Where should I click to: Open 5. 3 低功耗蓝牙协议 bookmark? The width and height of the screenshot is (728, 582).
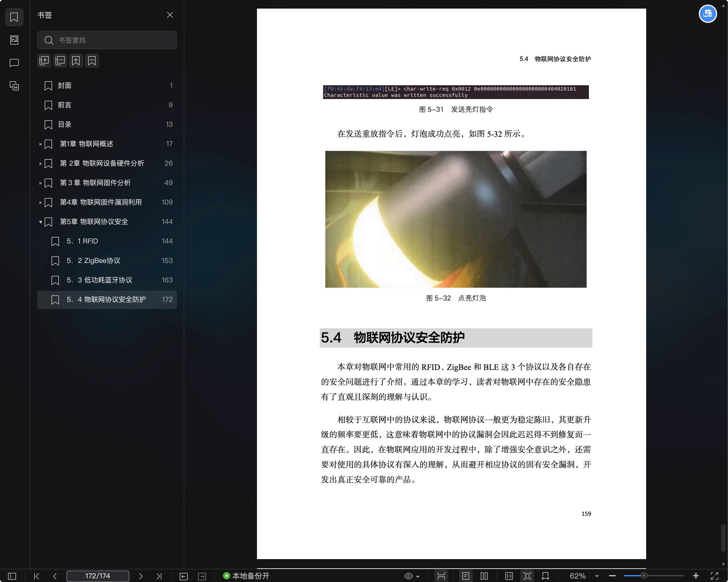coord(107,280)
